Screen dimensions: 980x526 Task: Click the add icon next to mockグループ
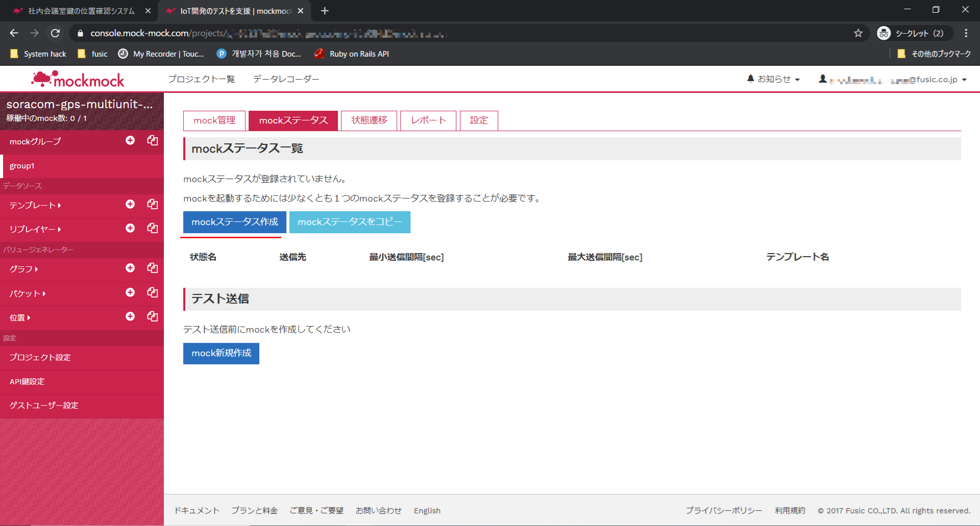[130, 140]
